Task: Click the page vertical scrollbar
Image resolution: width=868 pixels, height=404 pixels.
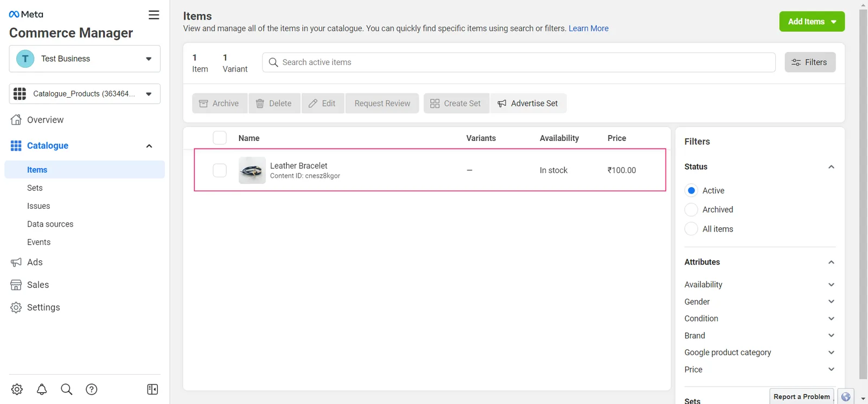Action: tap(863, 194)
